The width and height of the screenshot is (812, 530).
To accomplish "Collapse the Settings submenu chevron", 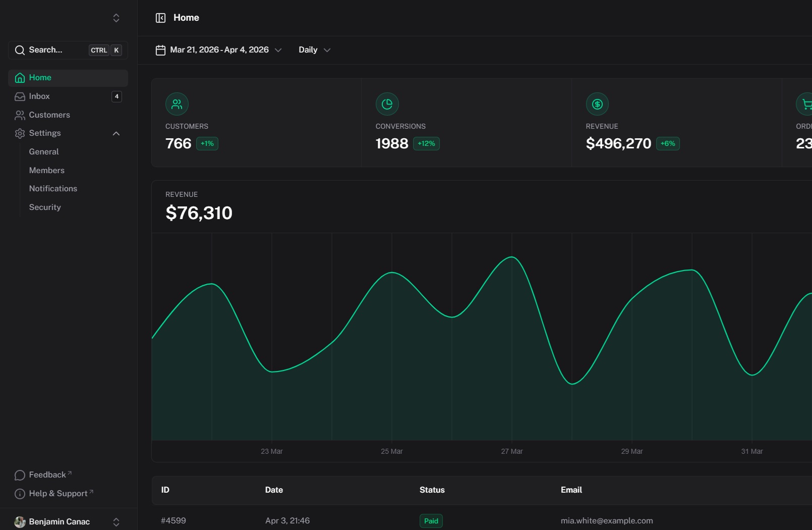I will point(116,133).
